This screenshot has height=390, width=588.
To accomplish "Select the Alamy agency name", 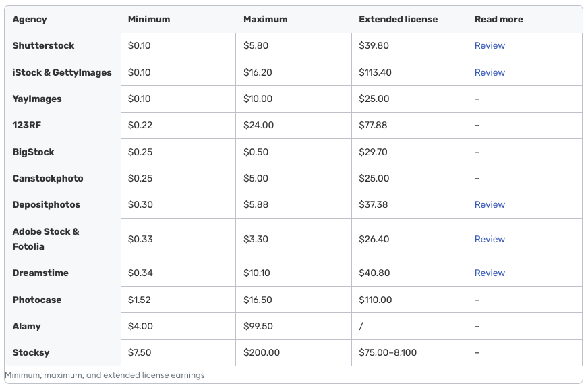I will [x=26, y=326].
